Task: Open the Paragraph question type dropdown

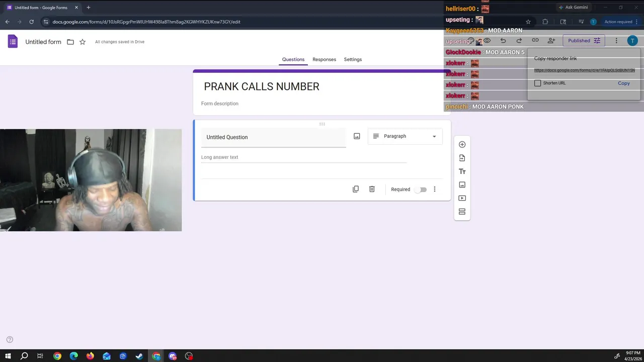Action: click(405, 136)
